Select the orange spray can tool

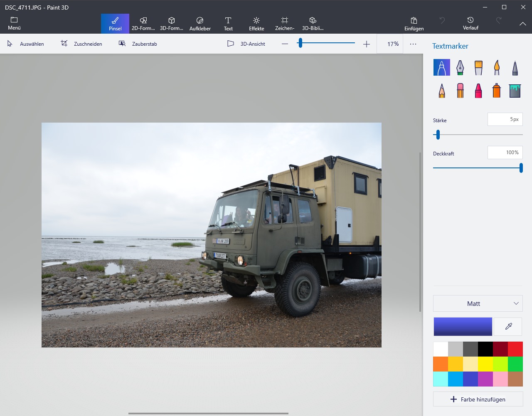497,90
